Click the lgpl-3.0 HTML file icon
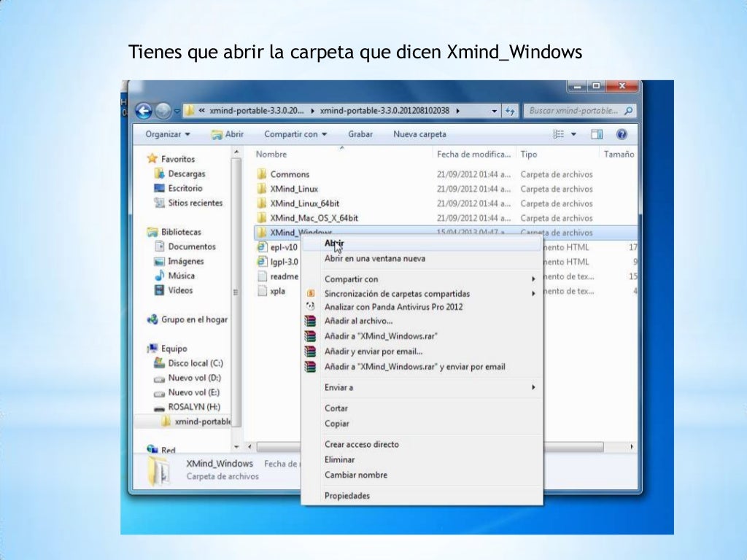747x560 pixels. click(x=262, y=262)
